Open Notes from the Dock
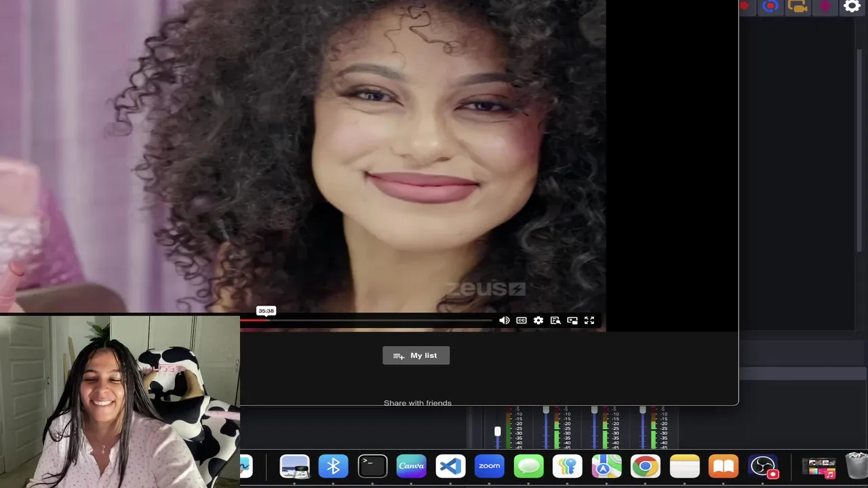The height and width of the screenshot is (488, 868). (x=684, y=466)
